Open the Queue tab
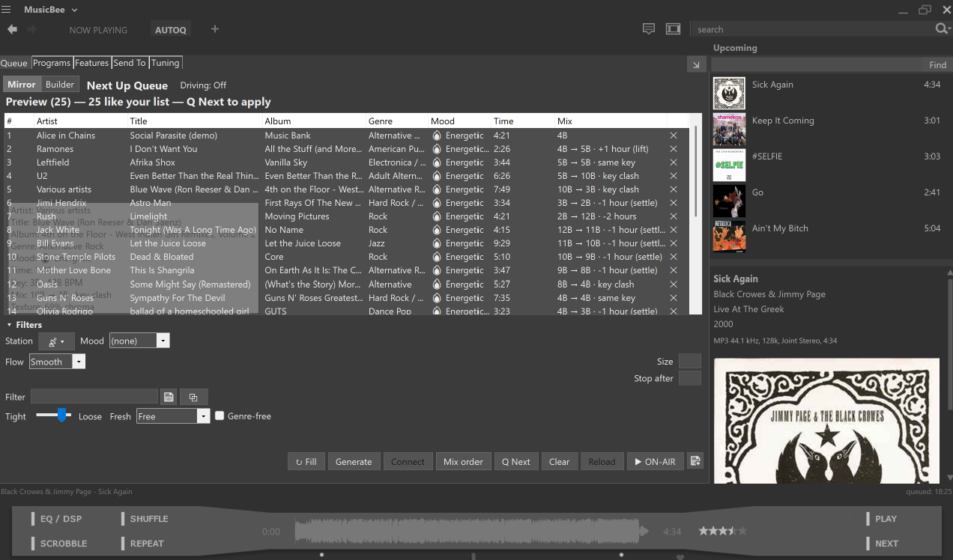 (x=14, y=63)
